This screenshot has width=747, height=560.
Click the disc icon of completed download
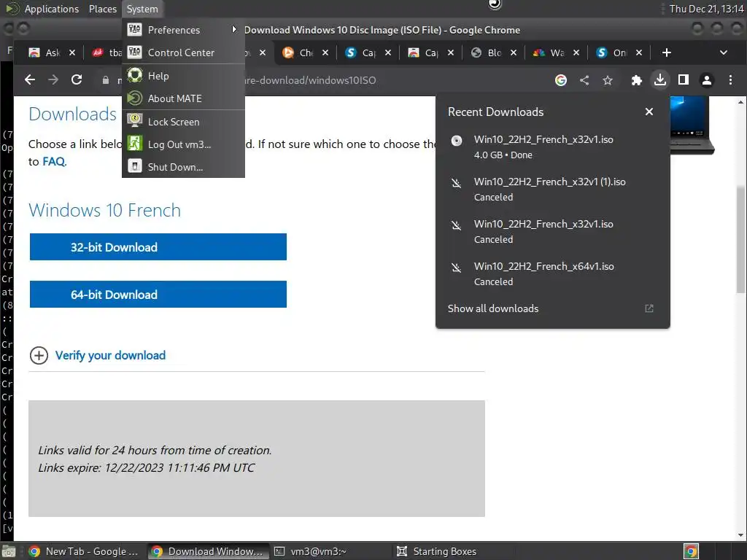457,141
